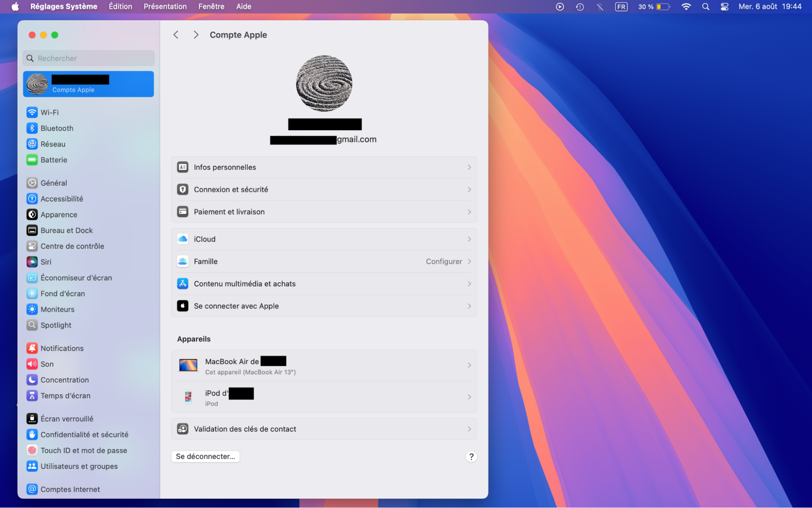
Task: Open Control Center from the menu bar
Action: tap(724, 7)
